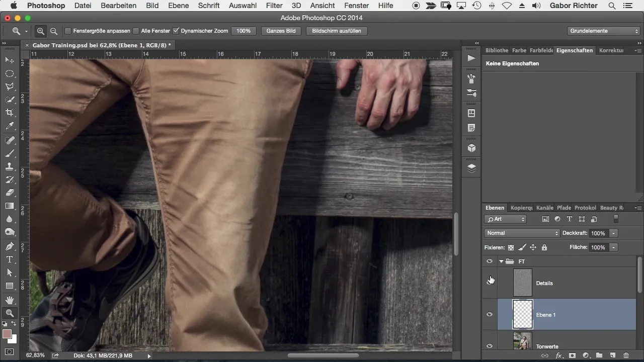Select the Eraser tool

[10, 193]
